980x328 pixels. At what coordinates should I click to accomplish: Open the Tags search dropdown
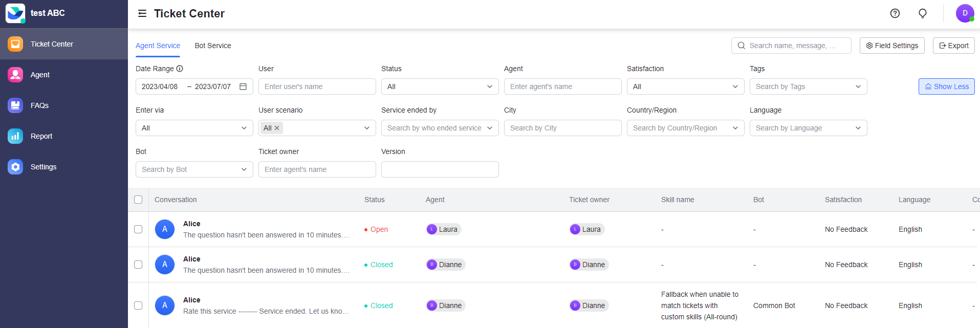[809, 86]
